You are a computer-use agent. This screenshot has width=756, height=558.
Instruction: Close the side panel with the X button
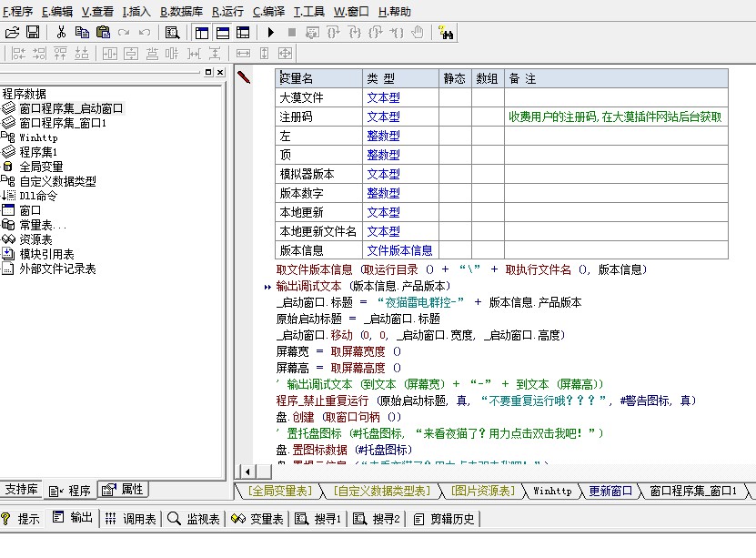tap(220, 72)
